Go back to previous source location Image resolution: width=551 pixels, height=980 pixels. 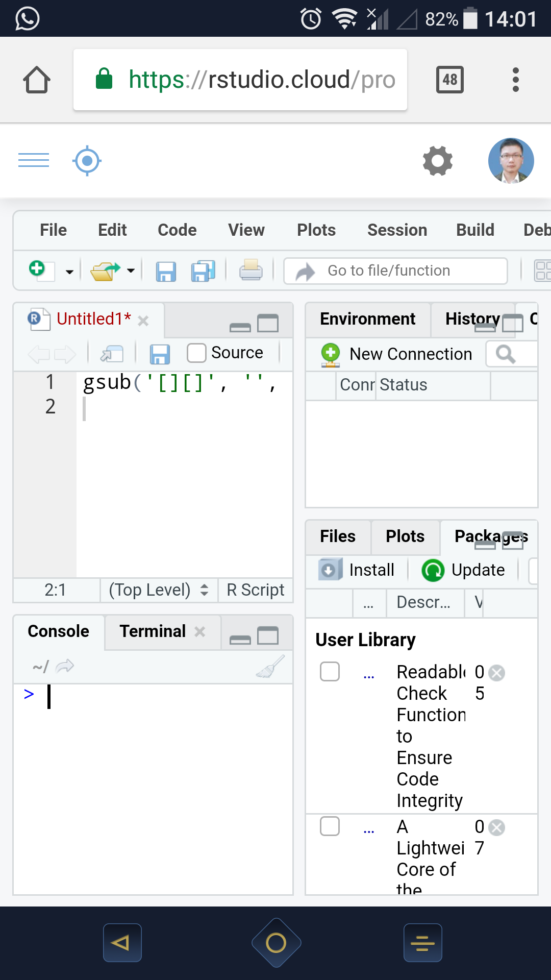tap(39, 354)
